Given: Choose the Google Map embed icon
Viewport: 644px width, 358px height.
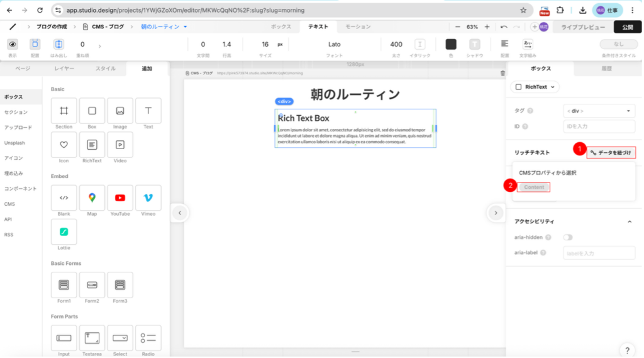Looking at the screenshot, I should tap(92, 198).
